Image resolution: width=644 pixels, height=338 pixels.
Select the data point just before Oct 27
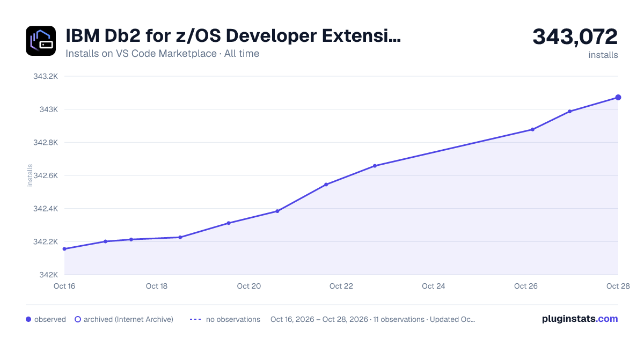click(x=569, y=112)
